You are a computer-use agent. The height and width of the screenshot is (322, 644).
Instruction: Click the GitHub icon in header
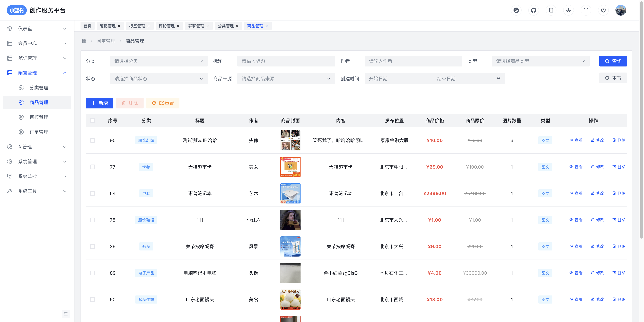(x=533, y=10)
